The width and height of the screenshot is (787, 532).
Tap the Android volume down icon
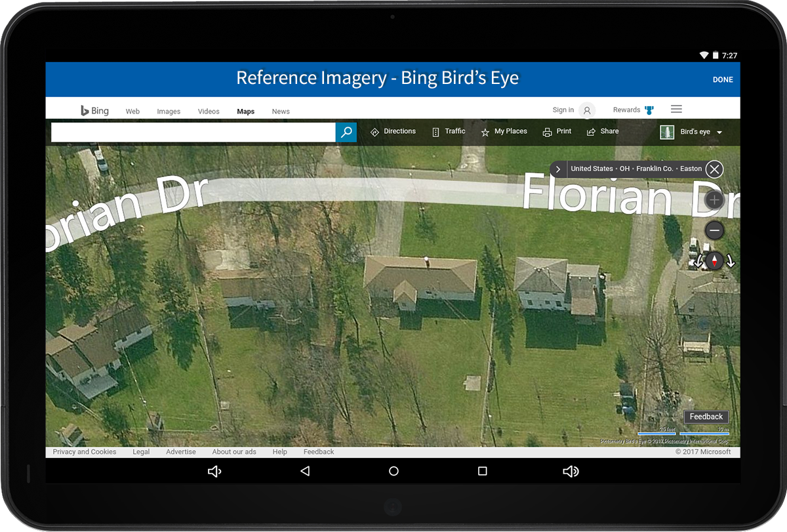click(214, 471)
